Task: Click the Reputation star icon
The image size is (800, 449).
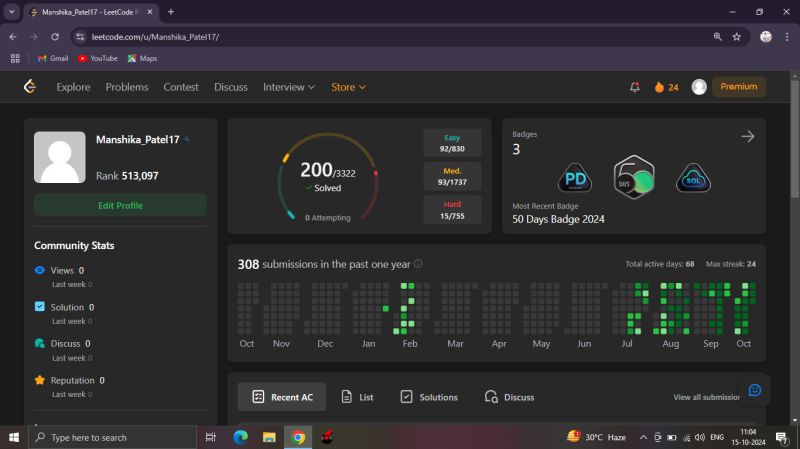Action: 40,380
